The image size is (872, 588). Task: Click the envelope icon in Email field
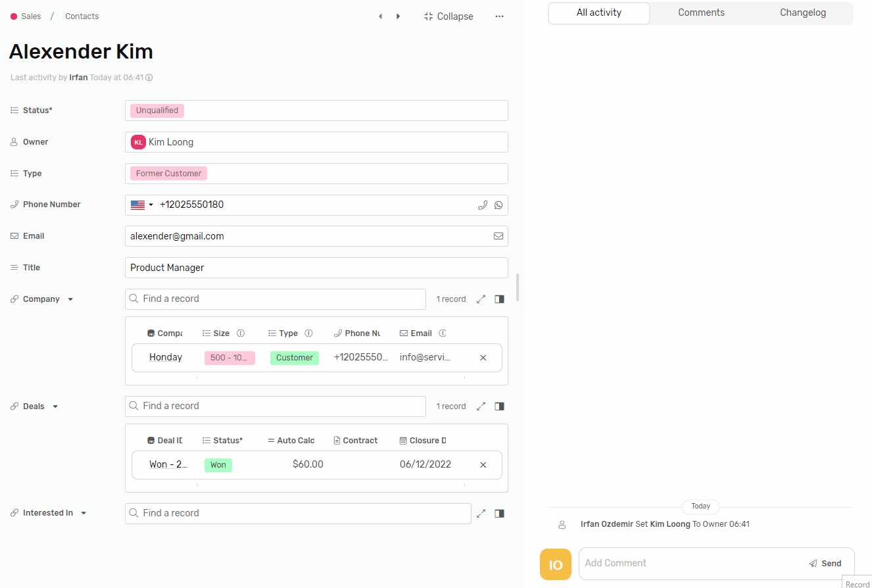(x=498, y=236)
